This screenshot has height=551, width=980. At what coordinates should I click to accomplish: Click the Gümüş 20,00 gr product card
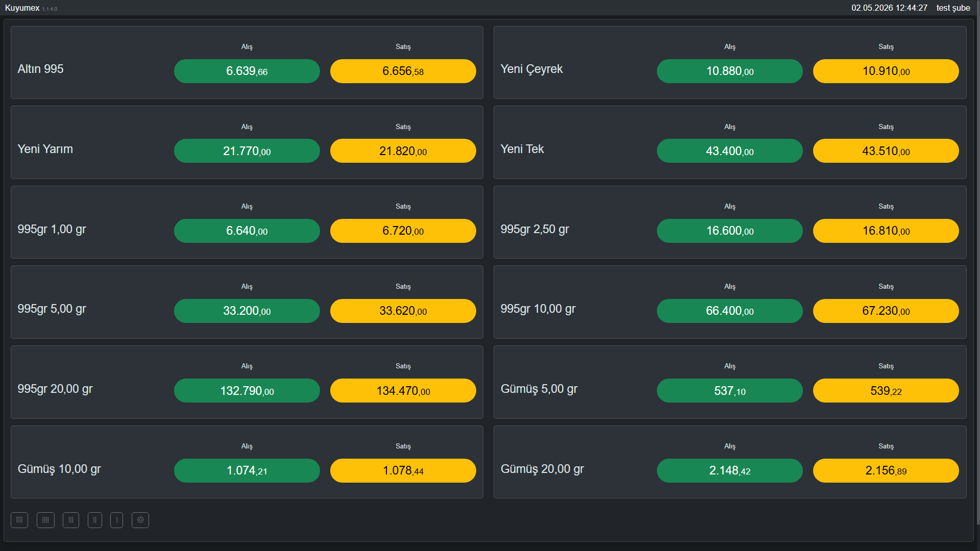(x=730, y=462)
